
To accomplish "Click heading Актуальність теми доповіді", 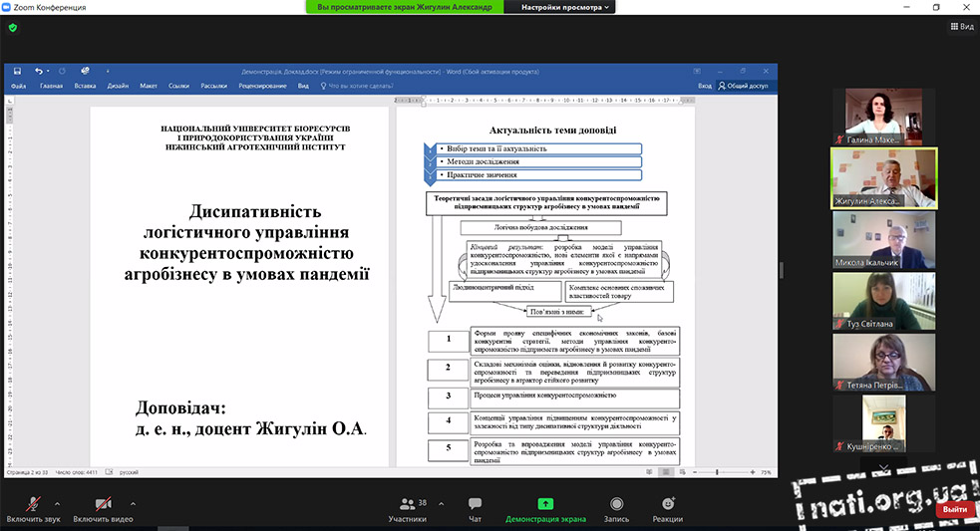I will 552,130.
